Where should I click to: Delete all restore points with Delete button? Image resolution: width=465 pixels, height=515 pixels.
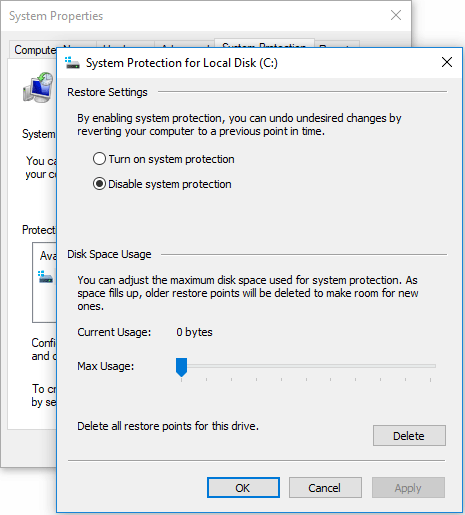point(409,435)
